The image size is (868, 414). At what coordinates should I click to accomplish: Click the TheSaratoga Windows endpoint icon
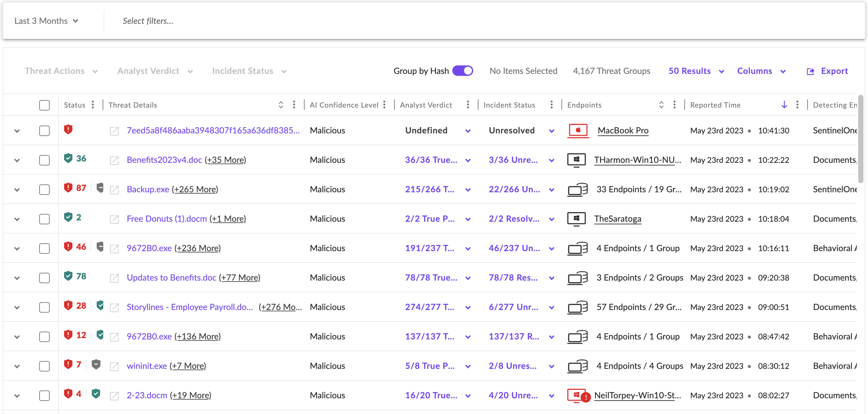[576, 219]
